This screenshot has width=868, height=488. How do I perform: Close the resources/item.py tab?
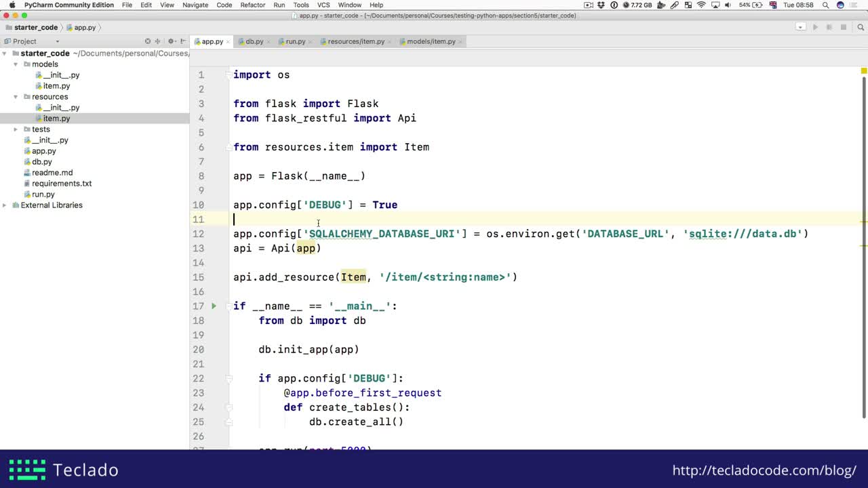pyautogui.click(x=390, y=42)
